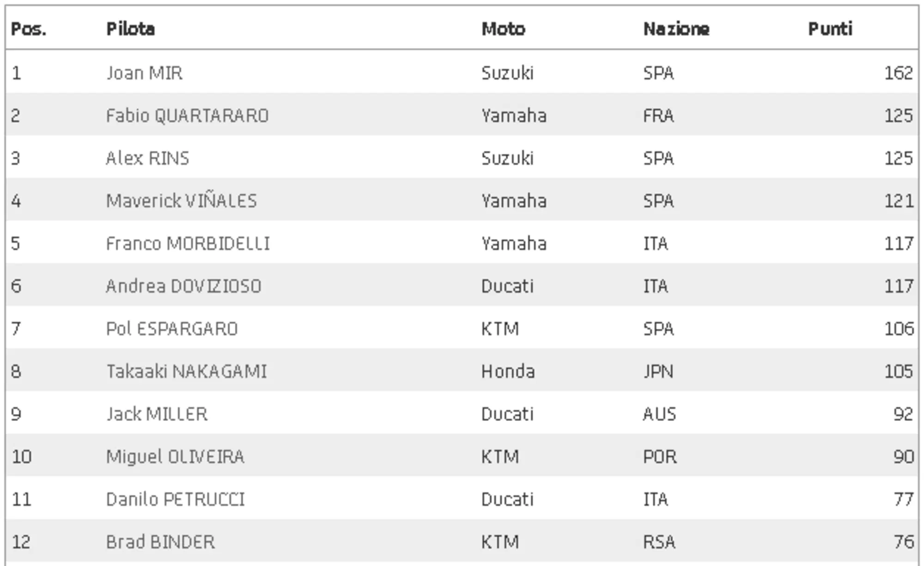This screenshot has height=566, width=924.
Task: Click the Pilota column header
Action: click(130, 29)
